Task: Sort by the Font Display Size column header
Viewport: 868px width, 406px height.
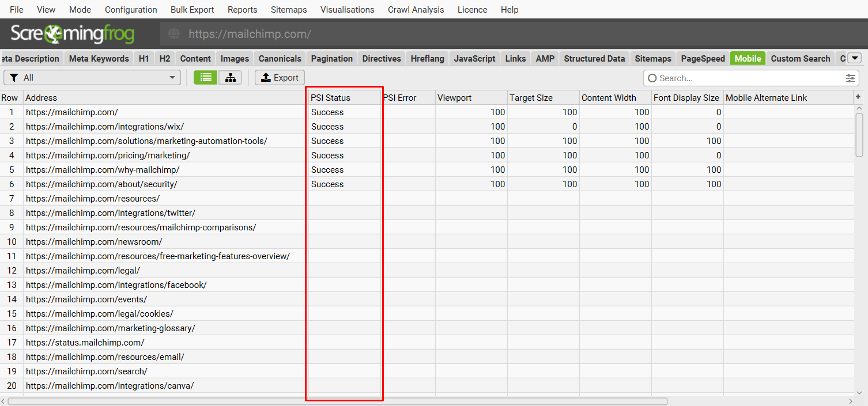Action: pyautogui.click(x=687, y=97)
